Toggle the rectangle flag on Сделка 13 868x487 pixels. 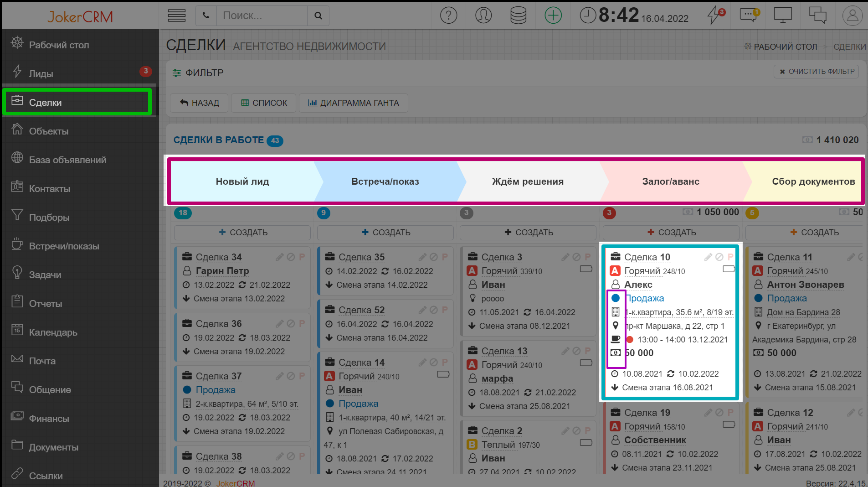tap(586, 363)
